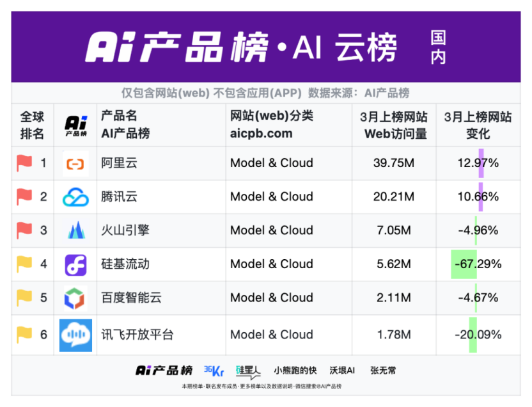Click Model & Cloud in 阿里云 row
The width and height of the screenshot is (532, 407).
coord(271,163)
